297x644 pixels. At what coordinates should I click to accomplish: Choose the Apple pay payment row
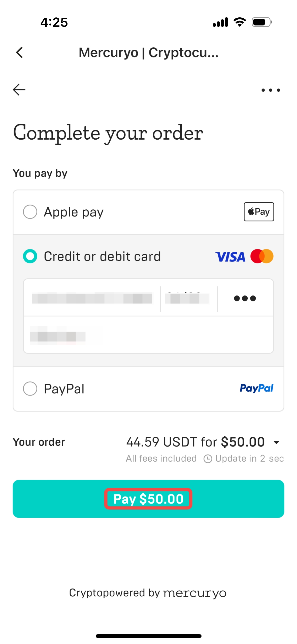tap(148, 212)
